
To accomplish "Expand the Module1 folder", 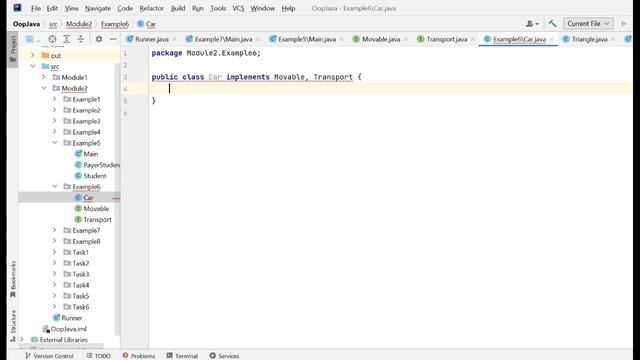I will 44,77.
